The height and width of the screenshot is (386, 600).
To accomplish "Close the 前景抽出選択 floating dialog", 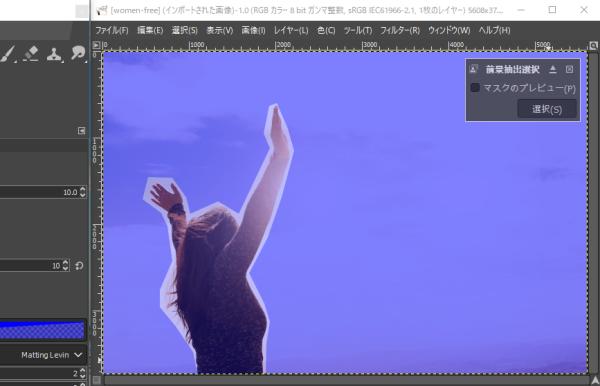I will click(569, 69).
